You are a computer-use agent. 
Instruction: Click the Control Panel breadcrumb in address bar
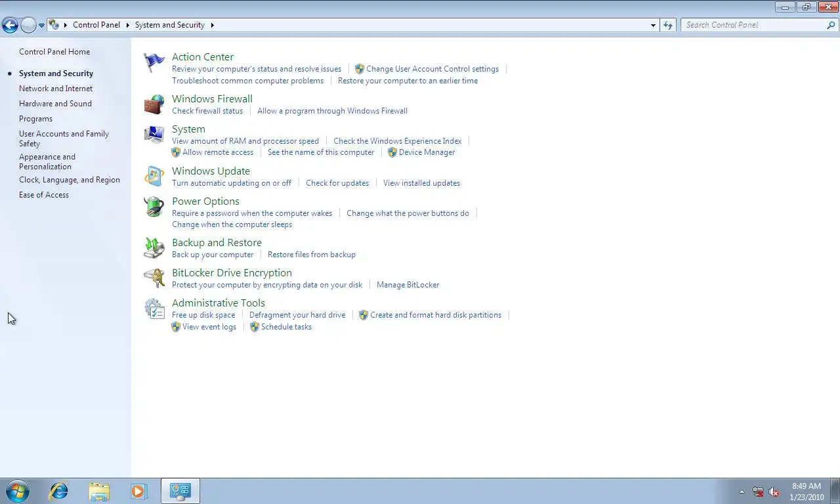[96, 25]
